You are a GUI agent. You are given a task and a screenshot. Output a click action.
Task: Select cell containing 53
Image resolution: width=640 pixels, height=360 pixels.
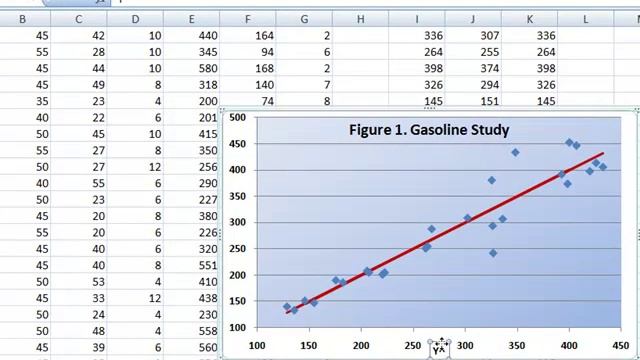point(79,282)
